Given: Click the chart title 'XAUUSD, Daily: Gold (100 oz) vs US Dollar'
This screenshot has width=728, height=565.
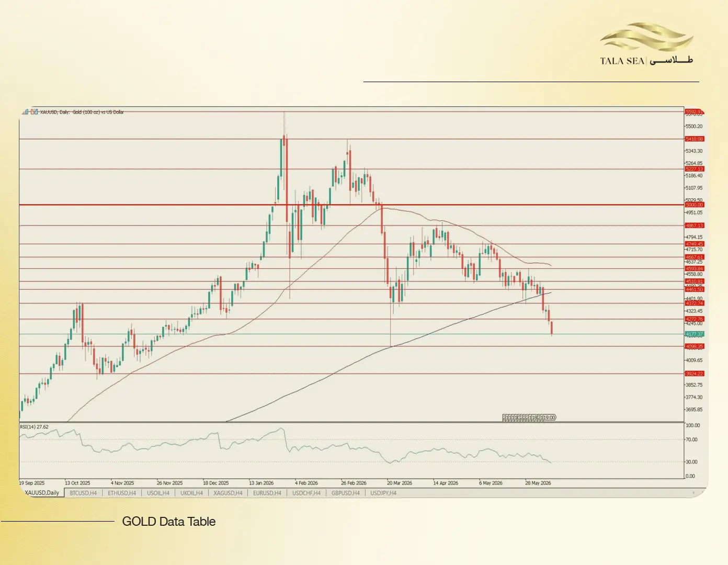Looking at the screenshot, I should 82,112.
